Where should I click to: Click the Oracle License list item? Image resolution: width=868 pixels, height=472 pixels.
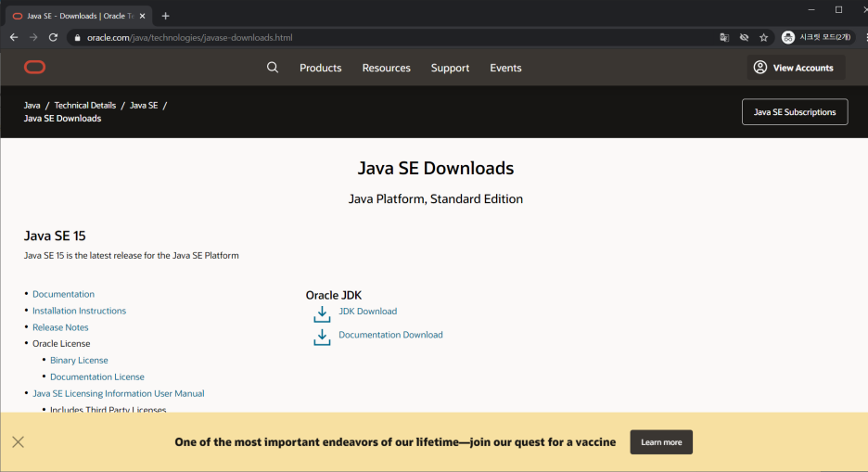[61, 344]
